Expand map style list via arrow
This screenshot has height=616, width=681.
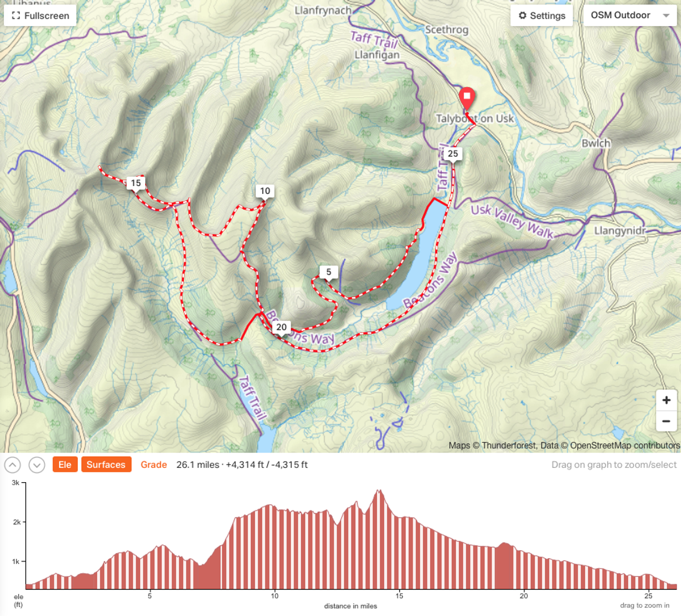pos(666,16)
